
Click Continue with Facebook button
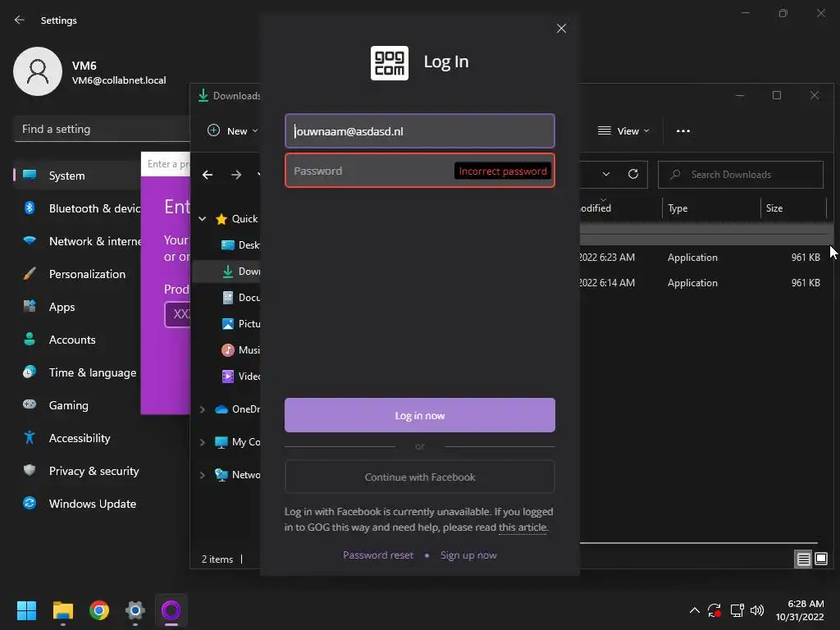tap(419, 477)
